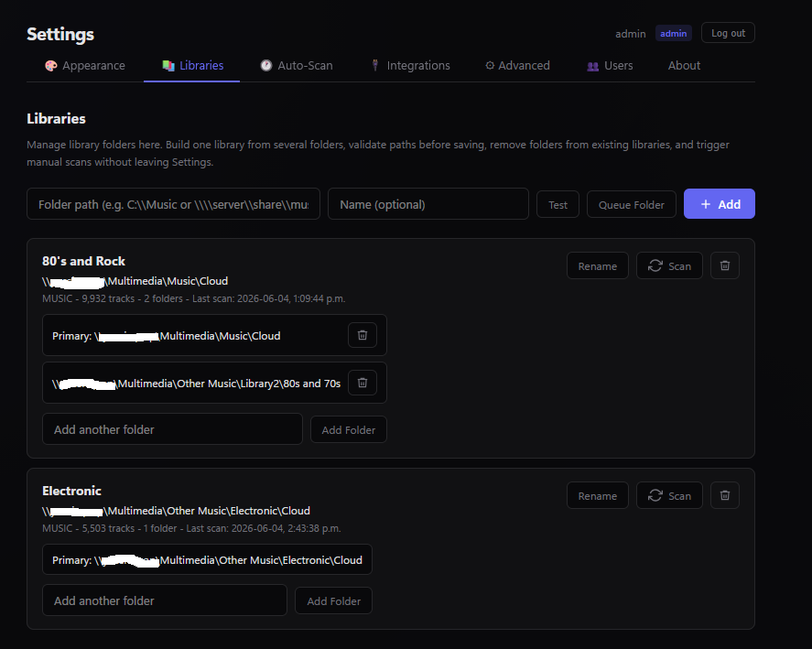The image size is (812, 649).
Task: Open the Users tab
Action: (610, 66)
